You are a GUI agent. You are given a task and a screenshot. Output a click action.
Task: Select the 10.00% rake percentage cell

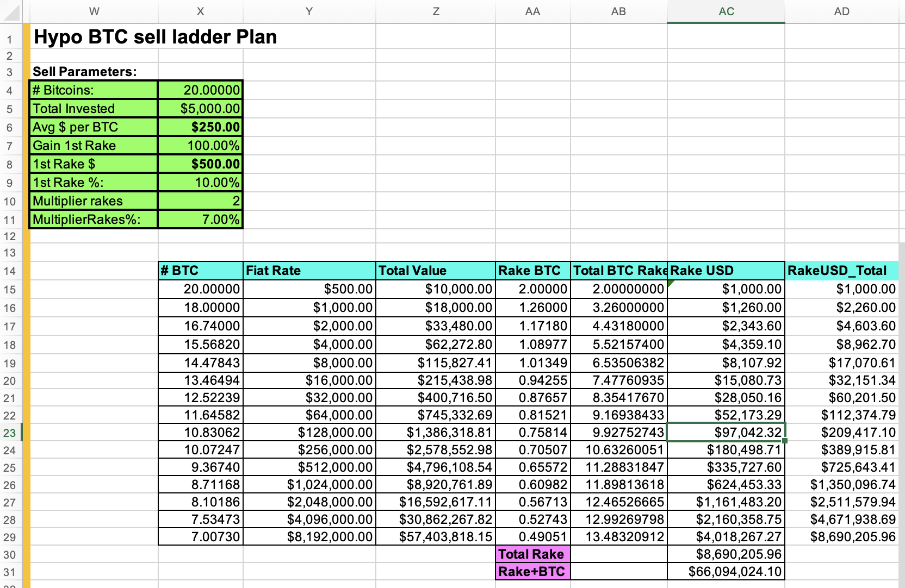pyautogui.click(x=201, y=183)
